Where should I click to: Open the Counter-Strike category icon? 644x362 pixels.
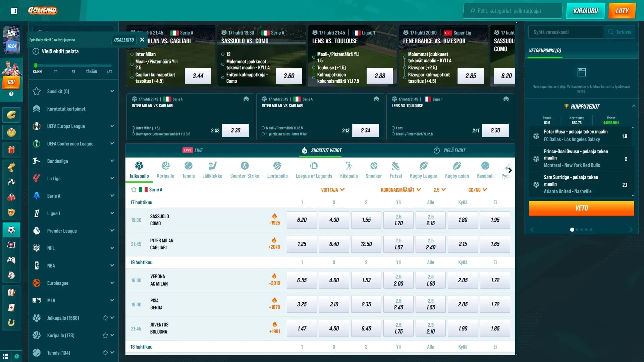pos(245,166)
